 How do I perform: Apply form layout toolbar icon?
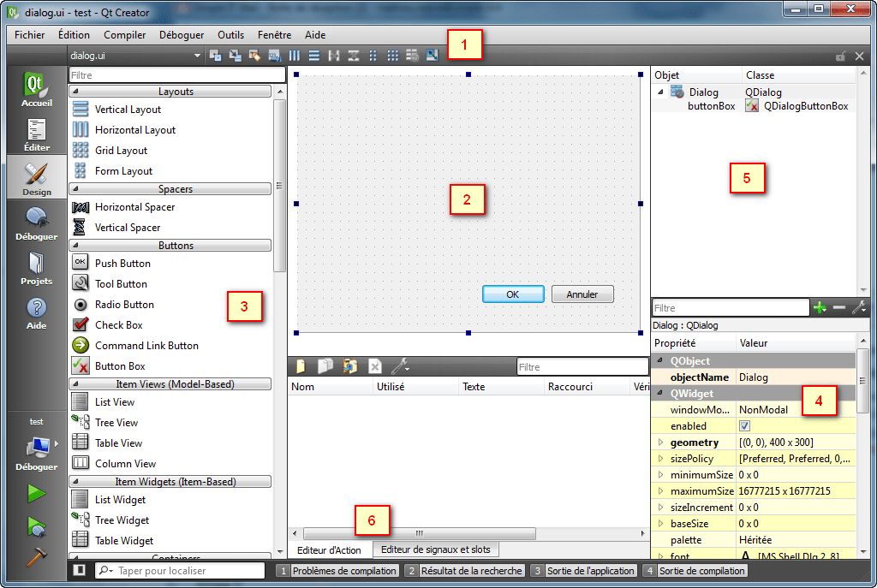click(x=373, y=56)
